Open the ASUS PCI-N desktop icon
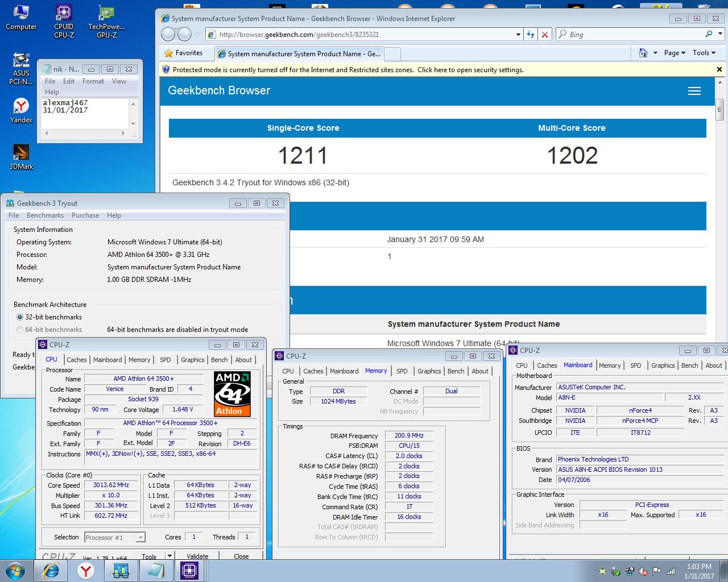This screenshot has width=728, height=582. tap(21, 68)
